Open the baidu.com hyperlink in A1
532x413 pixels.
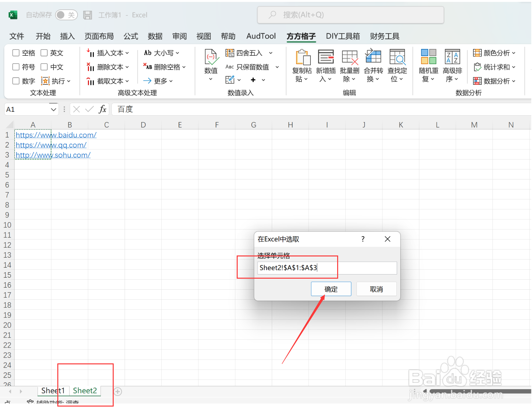(56, 135)
